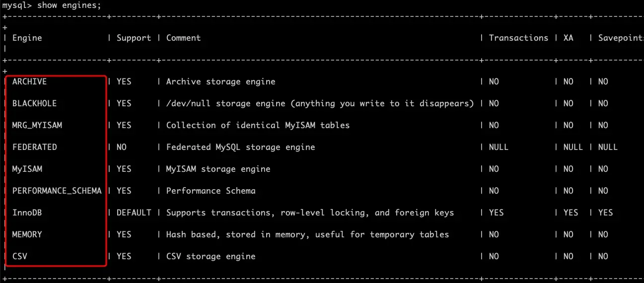This screenshot has height=283, width=644.
Task: Click the Support column header
Action: [134, 38]
